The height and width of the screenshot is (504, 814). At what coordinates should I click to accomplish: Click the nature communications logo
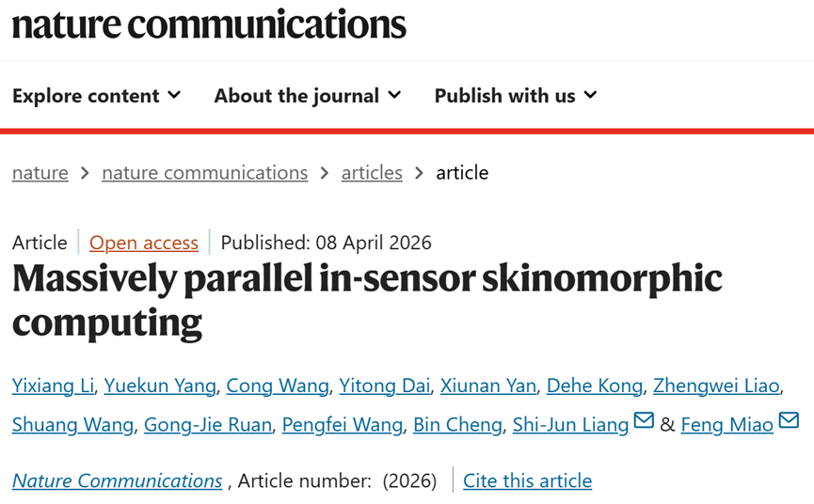coord(208,24)
